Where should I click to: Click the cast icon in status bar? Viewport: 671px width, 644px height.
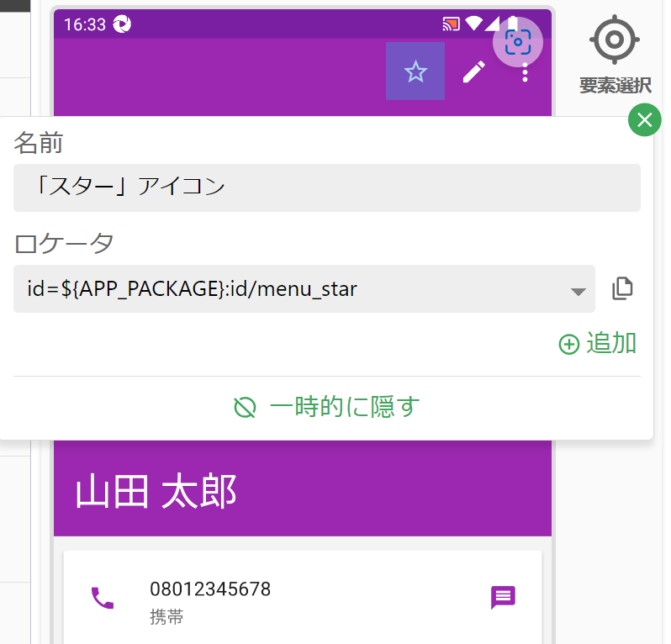tap(451, 24)
